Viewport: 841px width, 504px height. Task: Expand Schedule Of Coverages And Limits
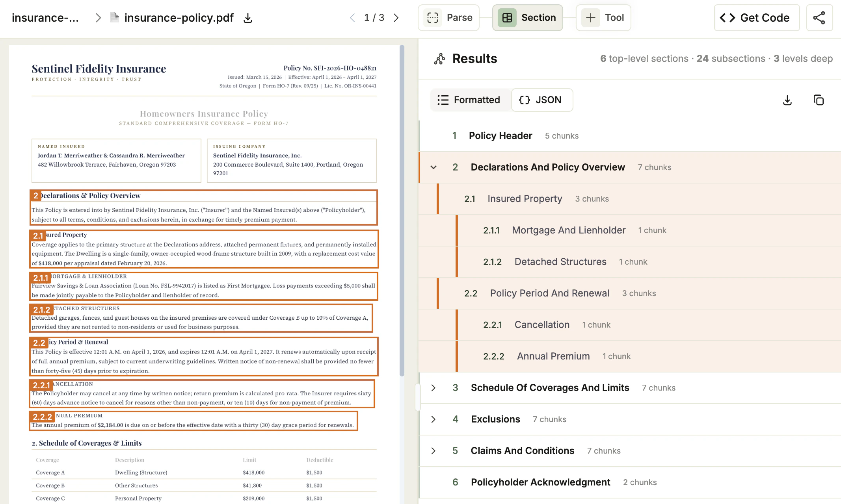pyautogui.click(x=434, y=388)
